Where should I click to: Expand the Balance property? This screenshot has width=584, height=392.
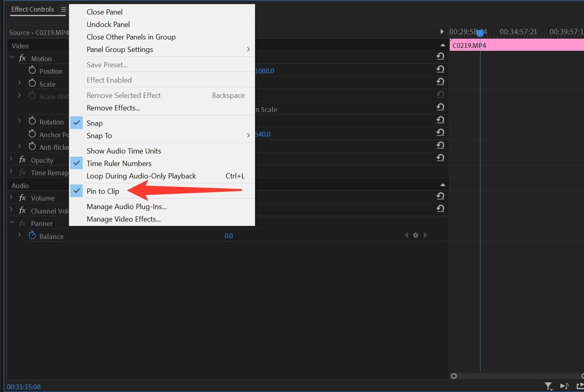(x=19, y=235)
